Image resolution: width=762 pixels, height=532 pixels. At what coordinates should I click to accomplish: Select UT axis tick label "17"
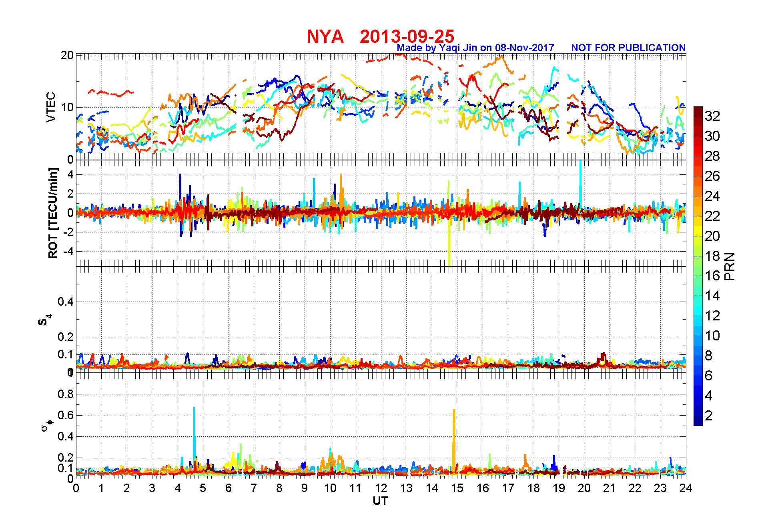point(508,488)
